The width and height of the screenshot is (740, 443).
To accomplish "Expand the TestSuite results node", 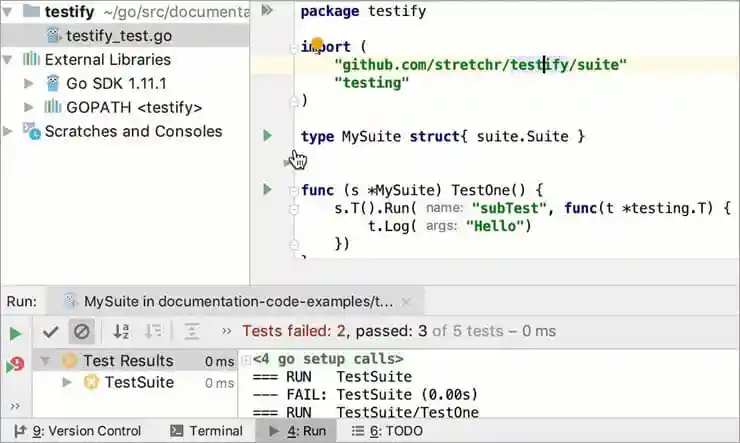I will [x=67, y=382].
